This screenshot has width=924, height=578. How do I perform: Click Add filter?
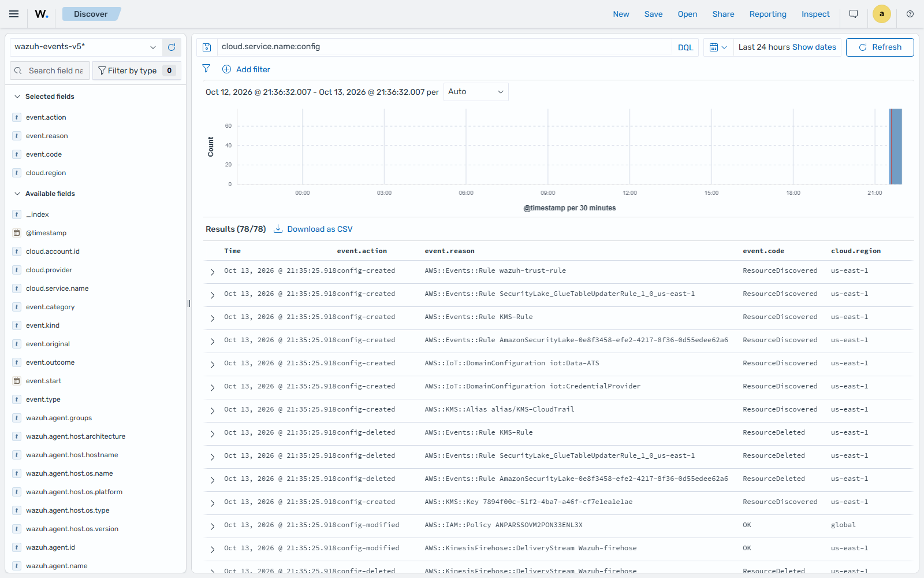246,69
